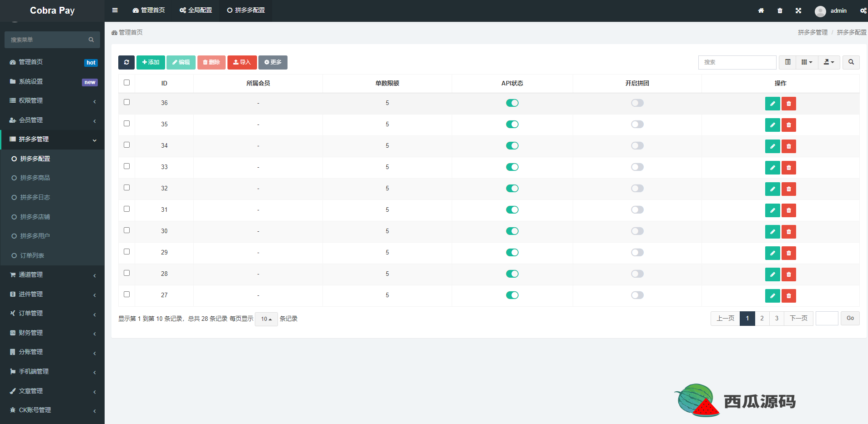This screenshot has width=868, height=424.
Task: Edit row 31 with the green pencil icon
Action: 772,210
